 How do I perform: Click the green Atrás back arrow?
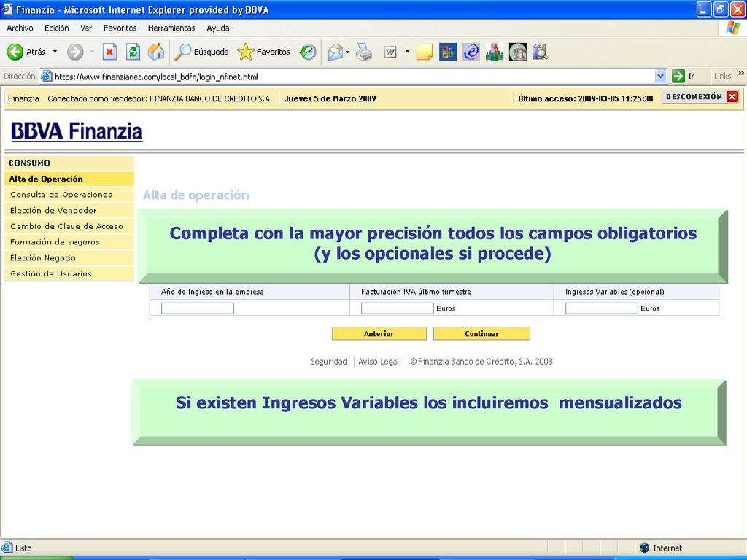(15, 52)
